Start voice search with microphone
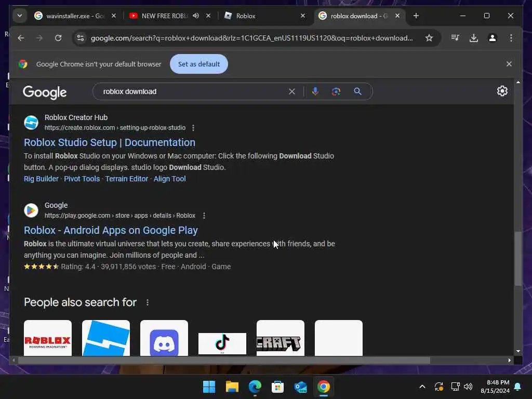Screen dimensions: 532x399 pos(315,91)
